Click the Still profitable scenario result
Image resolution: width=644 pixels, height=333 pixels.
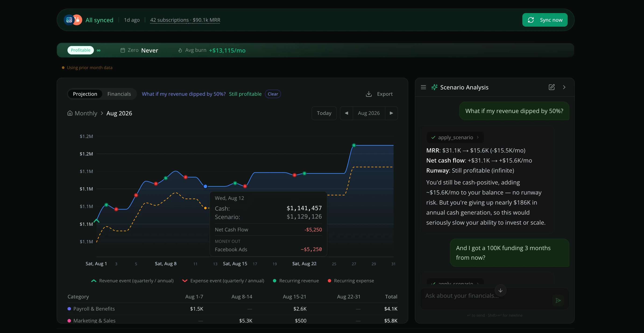click(245, 94)
